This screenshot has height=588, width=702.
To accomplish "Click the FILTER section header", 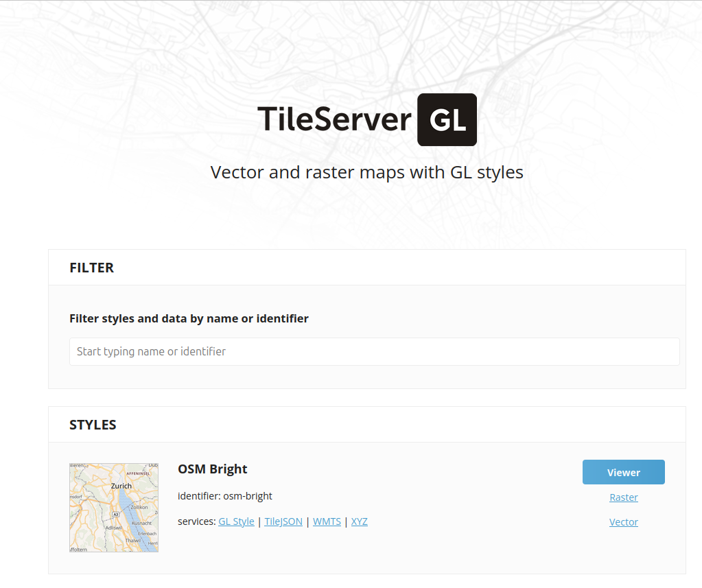I will 91,268.
